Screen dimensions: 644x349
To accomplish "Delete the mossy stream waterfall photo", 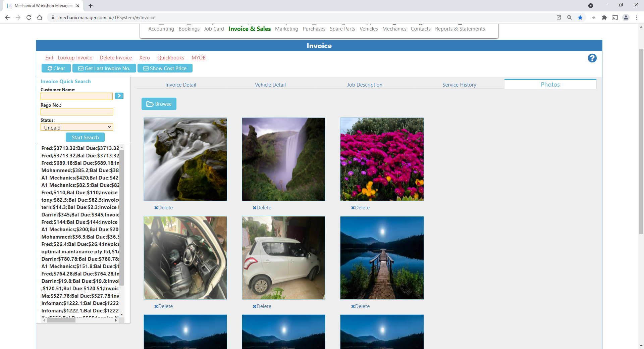I will [x=164, y=208].
